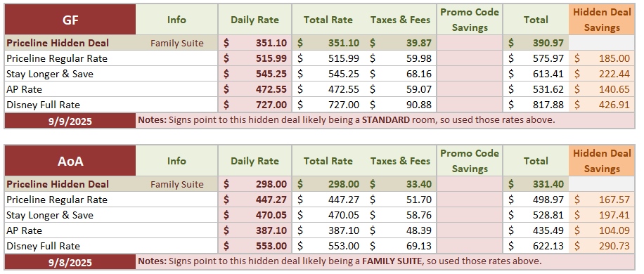Select GF Family Suite info cell
Image resolution: width=644 pixels, height=274 pixels.
click(176, 43)
